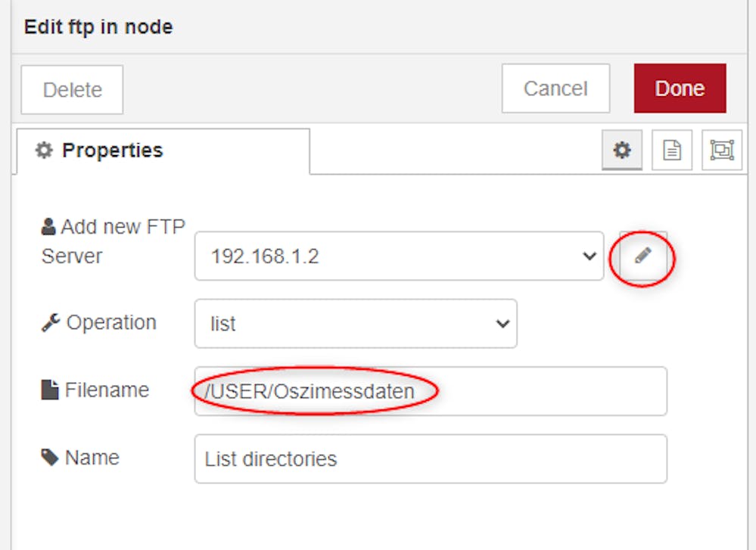This screenshot has width=756, height=550.
Task: Open the node appearance icon
Action: coord(722,150)
